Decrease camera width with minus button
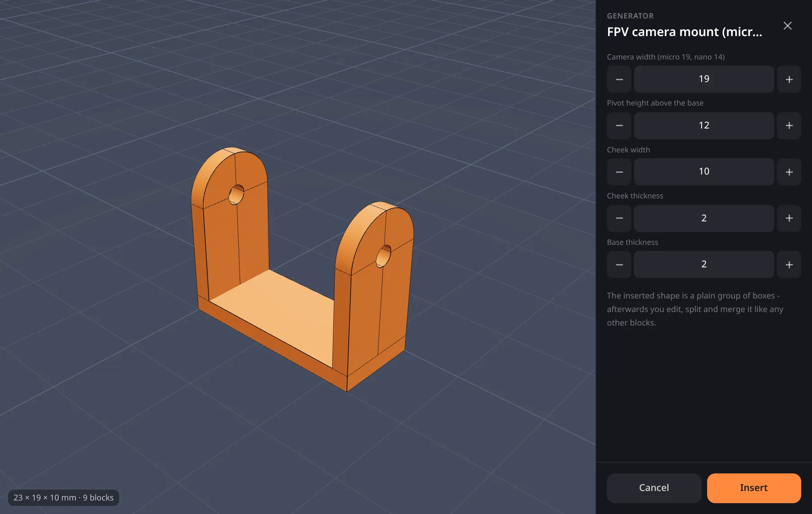The width and height of the screenshot is (812, 514). [x=619, y=79]
